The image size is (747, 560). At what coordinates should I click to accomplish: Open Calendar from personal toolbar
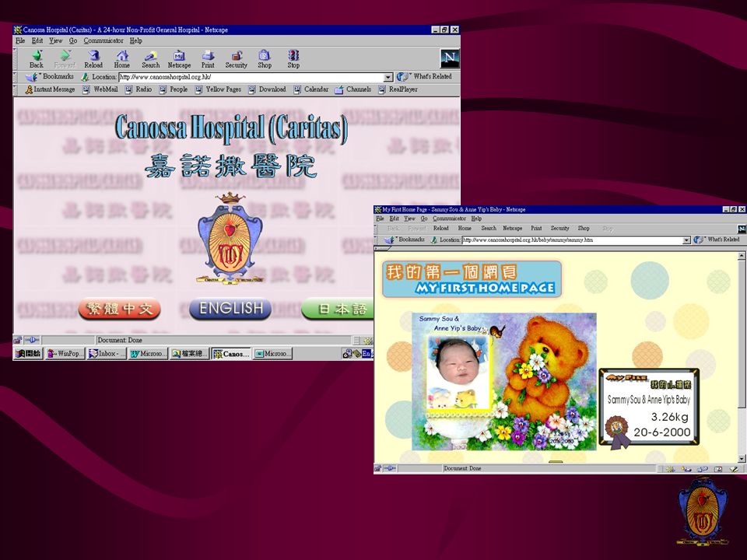(x=311, y=89)
